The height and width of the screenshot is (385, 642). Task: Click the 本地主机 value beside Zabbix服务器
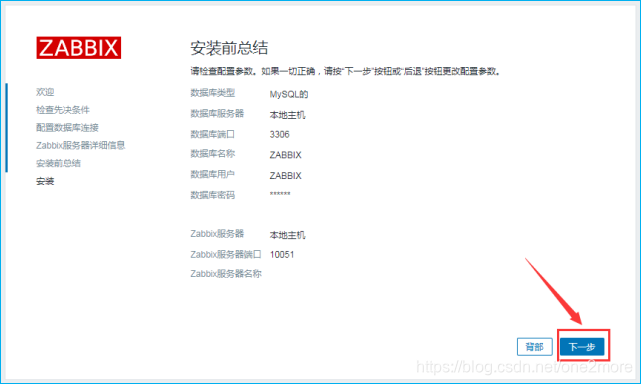pyautogui.click(x=287, y=235)
